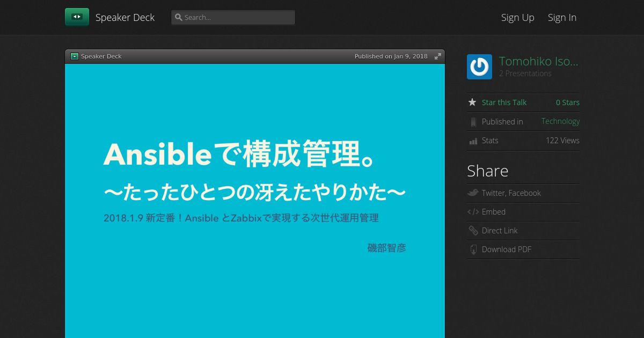
Task: Click the Download PDF document icon
Action: click(473, 249)
